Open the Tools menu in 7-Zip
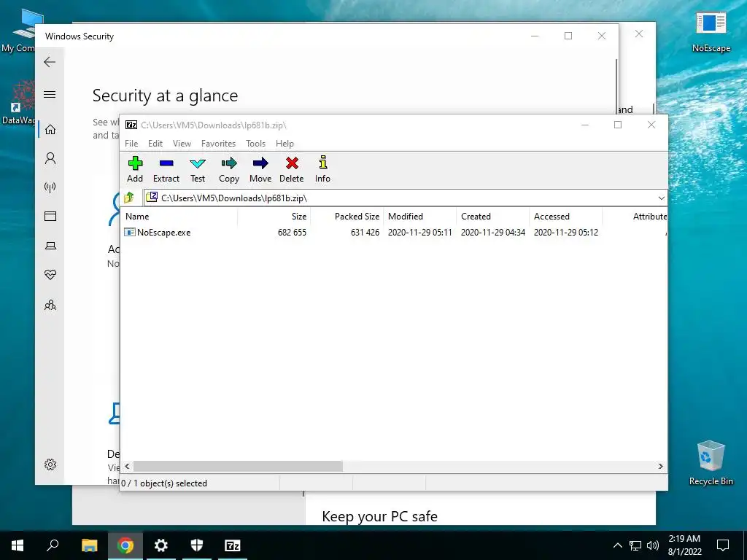This screenshot has width=747, height=560. point(255,144)
